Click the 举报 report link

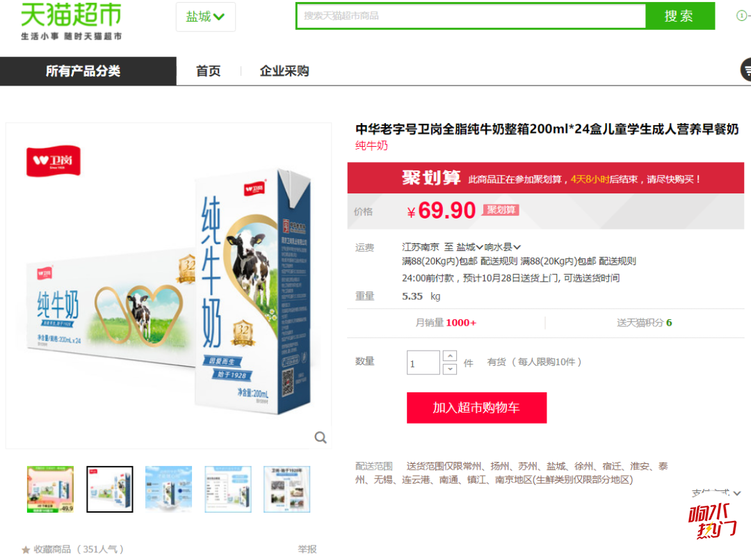(x=307, y=549)
